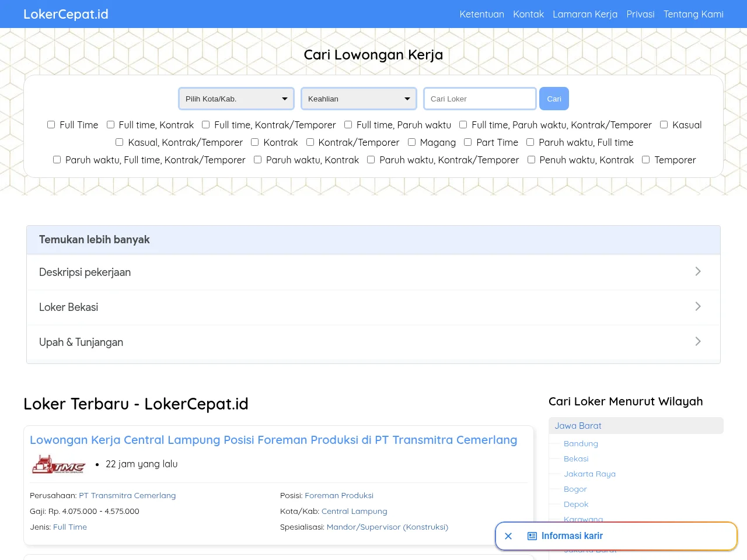Tick Kasual, Kontrak/Temporer checkbox
Screen dimensions: 747x560
119,142
